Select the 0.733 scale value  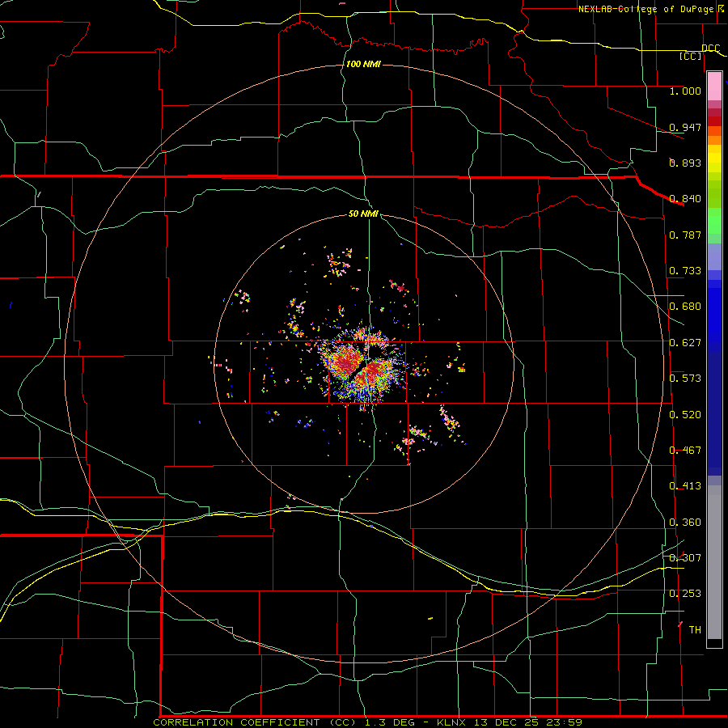click(x=685, y=270)
